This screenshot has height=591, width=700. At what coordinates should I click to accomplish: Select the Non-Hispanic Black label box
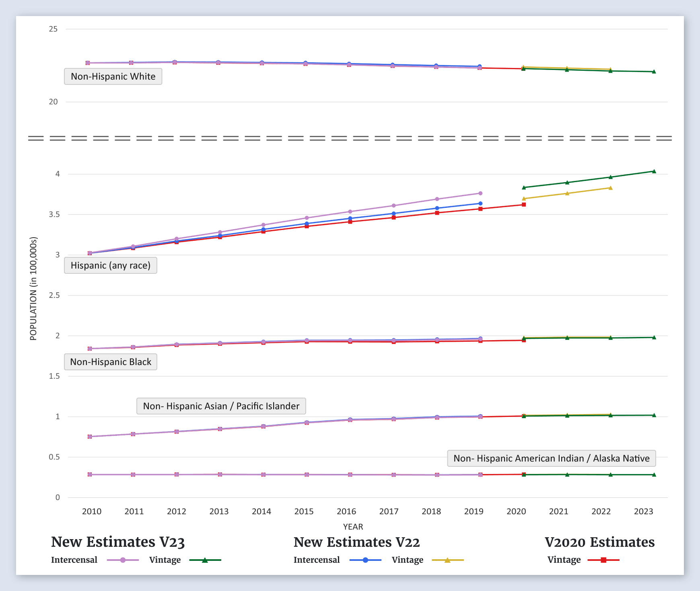coord(111,362)
